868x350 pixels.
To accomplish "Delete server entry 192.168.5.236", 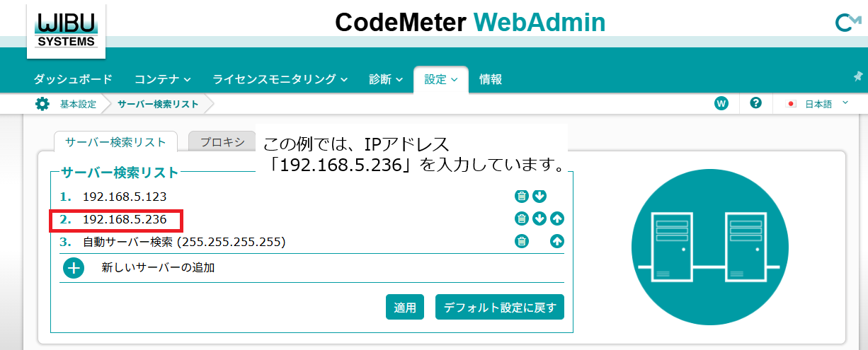I will [x=521, y=219].
